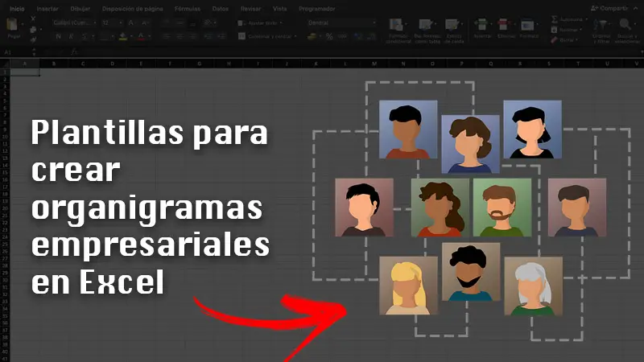Open the Vista ribbon tab
Screen dimensions: 644x362
(x=279, y=9)
